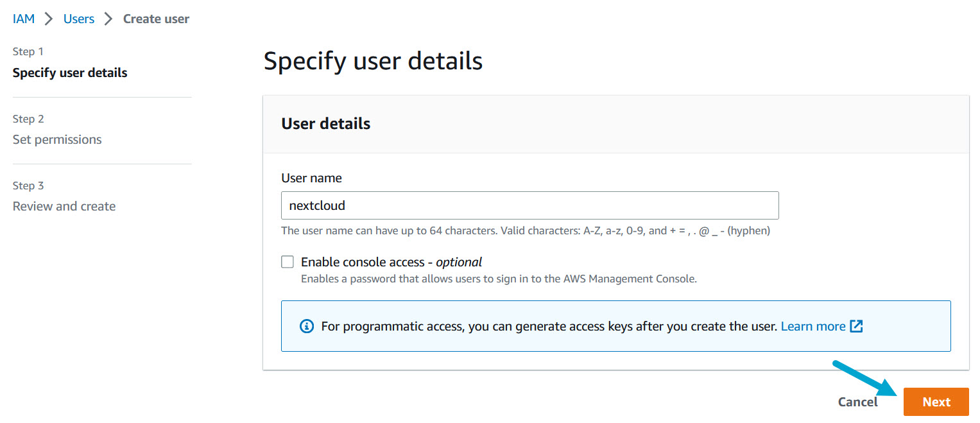Go to Step 2 Set permissions
This screenshot has height=423, width=980.
coord(57,139)
